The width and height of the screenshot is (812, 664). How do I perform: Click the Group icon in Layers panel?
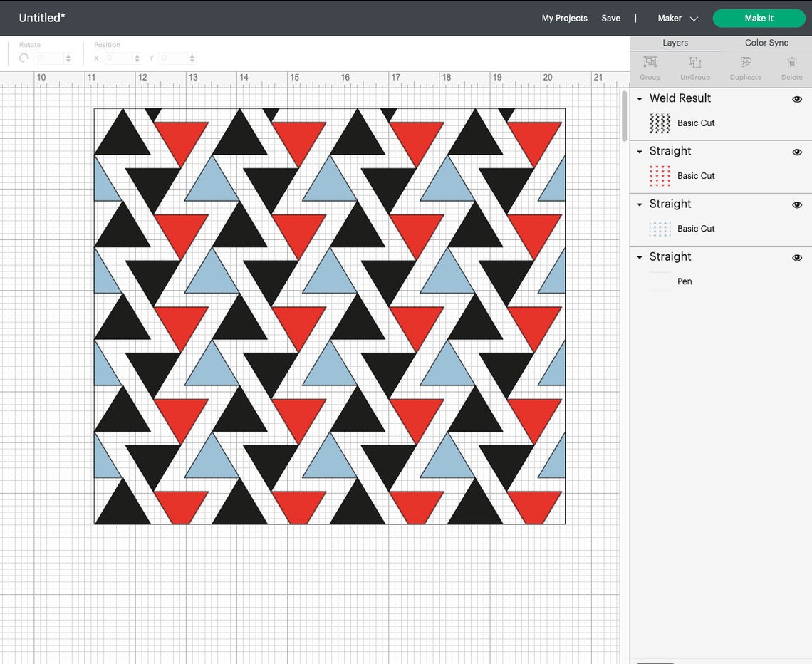(650, 63)
